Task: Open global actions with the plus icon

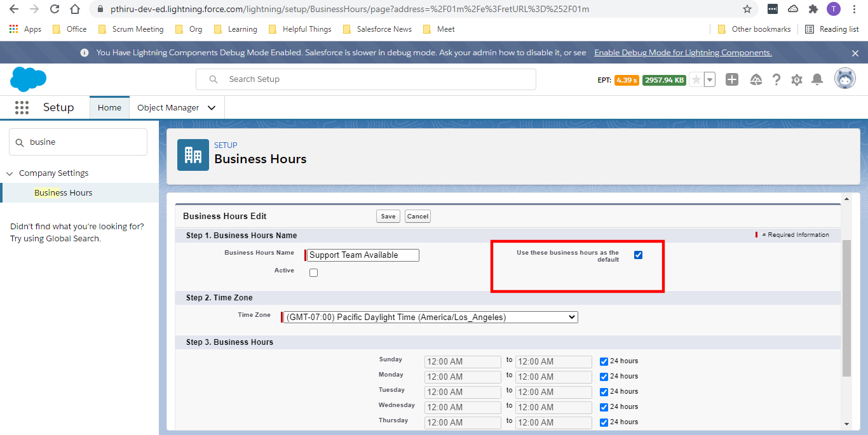Action: point(732,79)
